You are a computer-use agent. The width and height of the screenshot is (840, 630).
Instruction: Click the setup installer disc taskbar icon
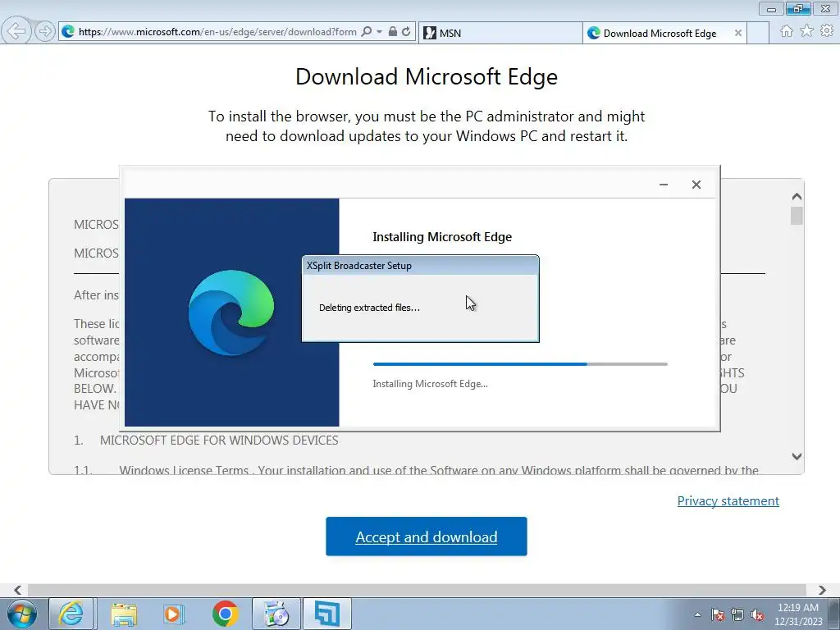pyautogui.click(x=276, y=614)
